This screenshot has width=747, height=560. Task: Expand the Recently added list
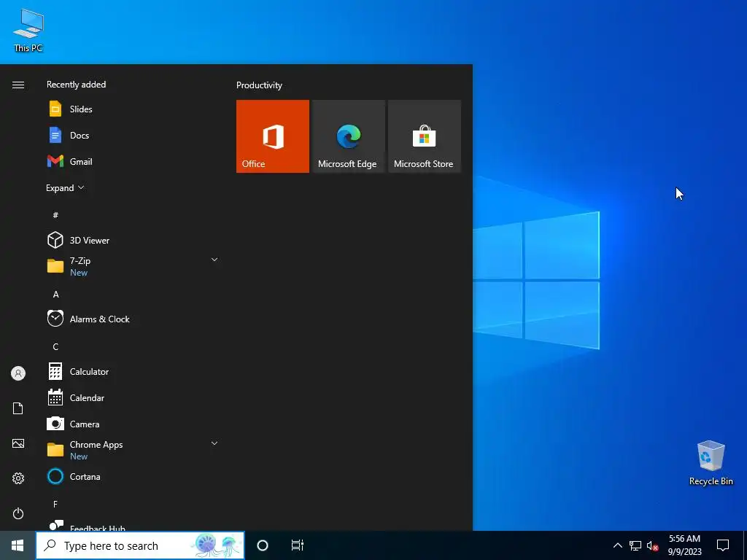point(65,188)
